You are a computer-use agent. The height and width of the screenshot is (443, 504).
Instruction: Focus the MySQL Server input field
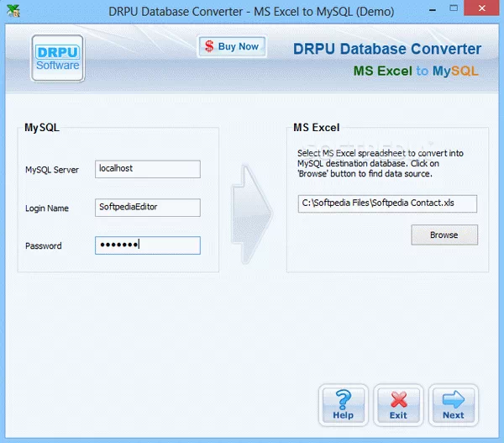[x=148, y=169]
